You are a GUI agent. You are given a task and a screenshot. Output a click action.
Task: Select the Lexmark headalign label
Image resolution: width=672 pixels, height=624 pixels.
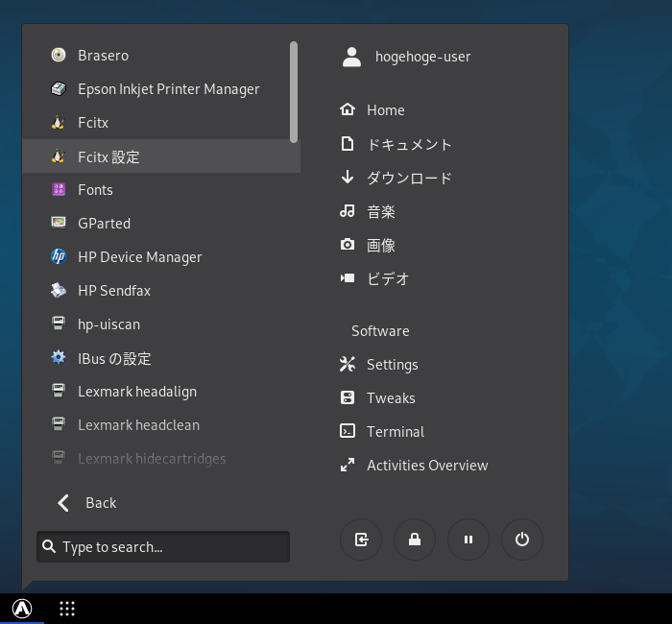pyautogui.click(x=137, y=392)
